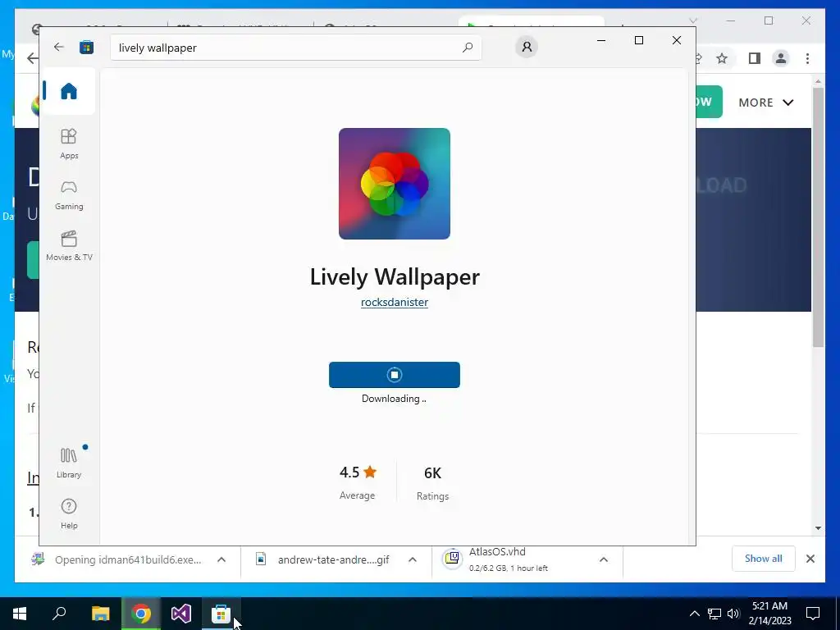Open the rocksdanister publisher link

click(x=395, y=302)
